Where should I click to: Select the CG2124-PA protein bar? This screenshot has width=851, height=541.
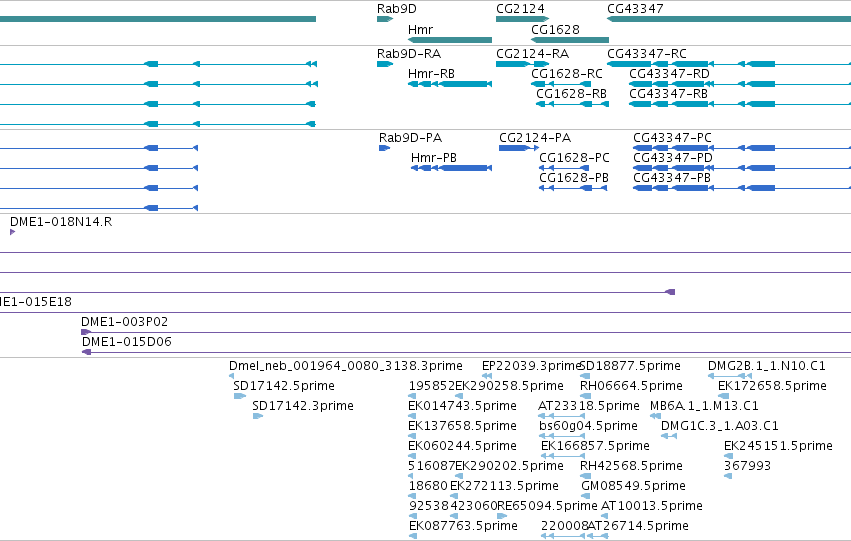pos(519,148)
